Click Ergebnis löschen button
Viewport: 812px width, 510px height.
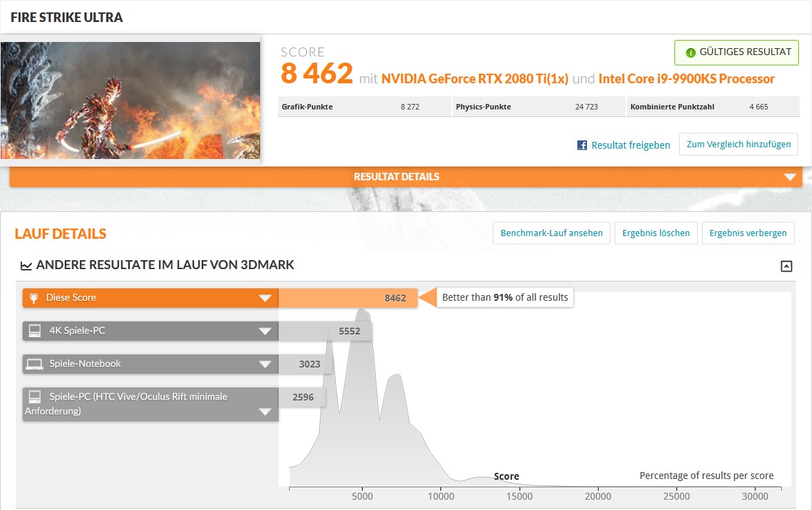[x=656, y=233]
